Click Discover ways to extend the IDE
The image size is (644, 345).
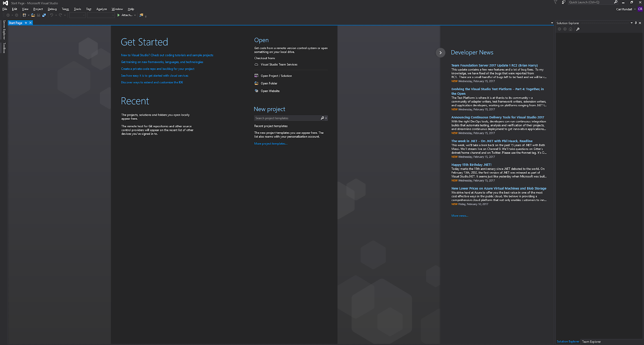(152, 82)
